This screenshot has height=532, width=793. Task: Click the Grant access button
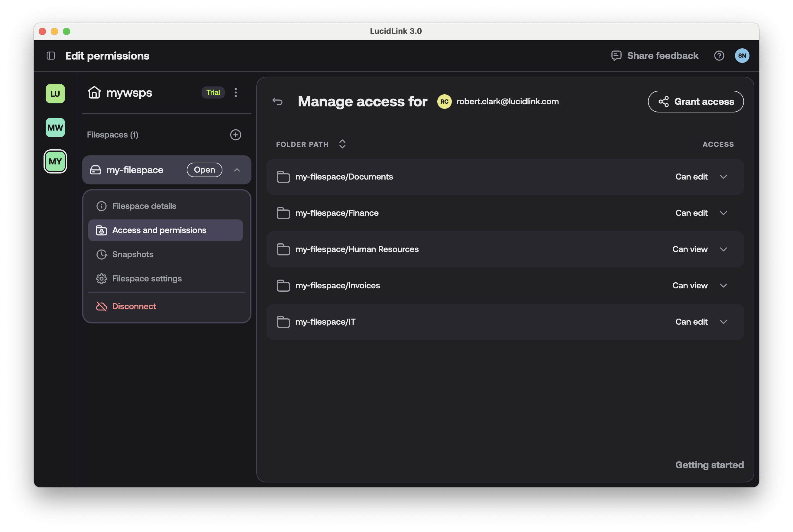[696, 102]
